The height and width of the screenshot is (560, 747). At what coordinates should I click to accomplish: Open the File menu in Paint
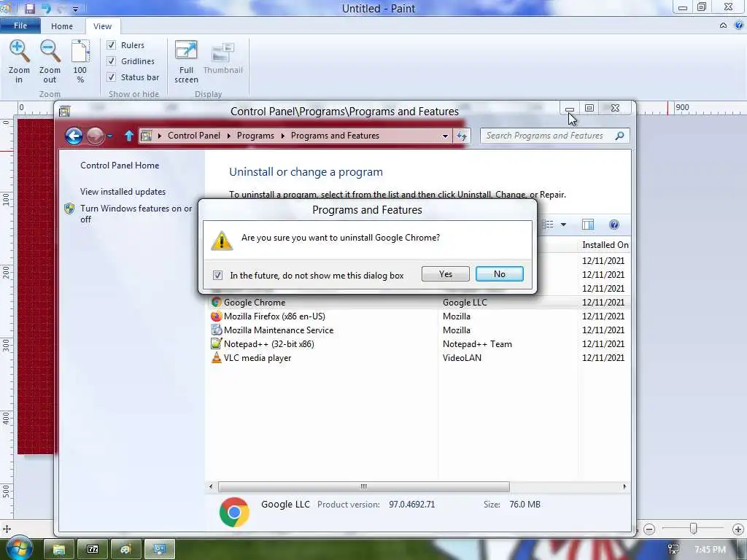[x=20, y=26]
